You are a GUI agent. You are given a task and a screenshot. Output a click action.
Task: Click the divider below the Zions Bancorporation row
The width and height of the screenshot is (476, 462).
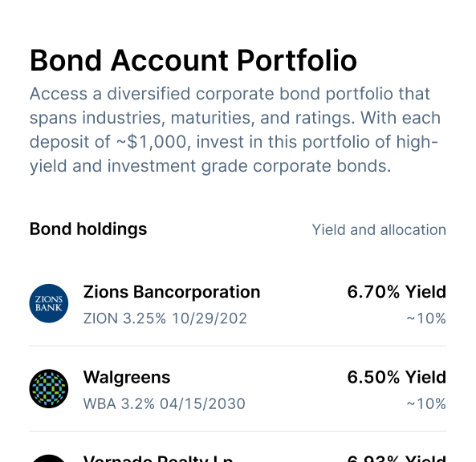coord(238,346)
